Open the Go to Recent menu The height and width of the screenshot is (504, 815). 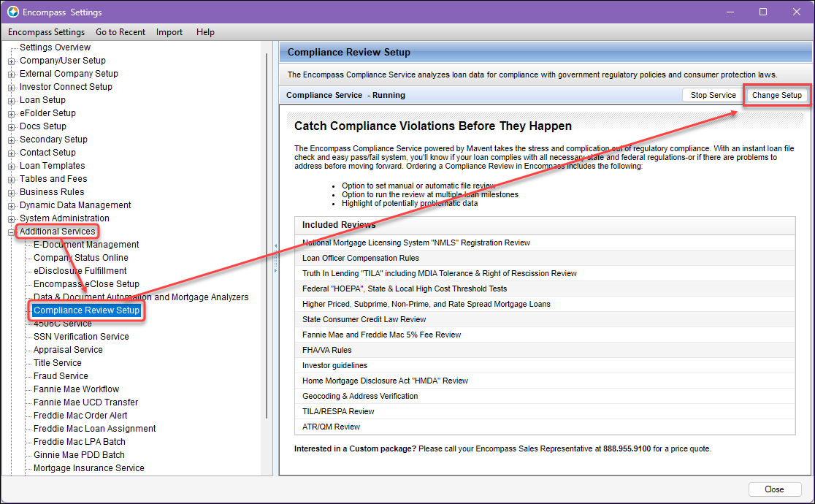(x=120, y=32)
